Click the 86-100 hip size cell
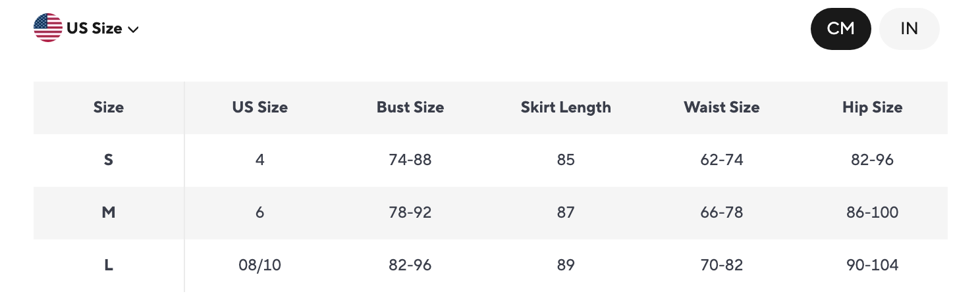The width and height of the screenshot is (980, 296). [x=873, y=212]
